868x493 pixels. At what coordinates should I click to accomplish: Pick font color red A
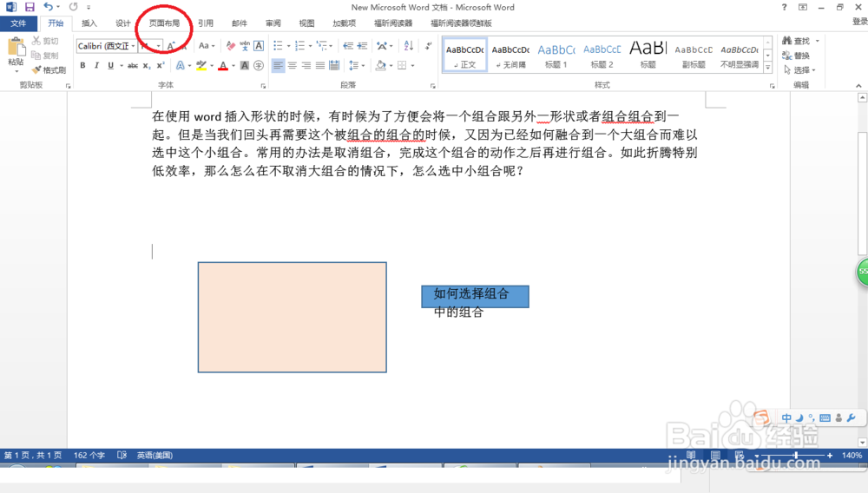click(223, 65)
